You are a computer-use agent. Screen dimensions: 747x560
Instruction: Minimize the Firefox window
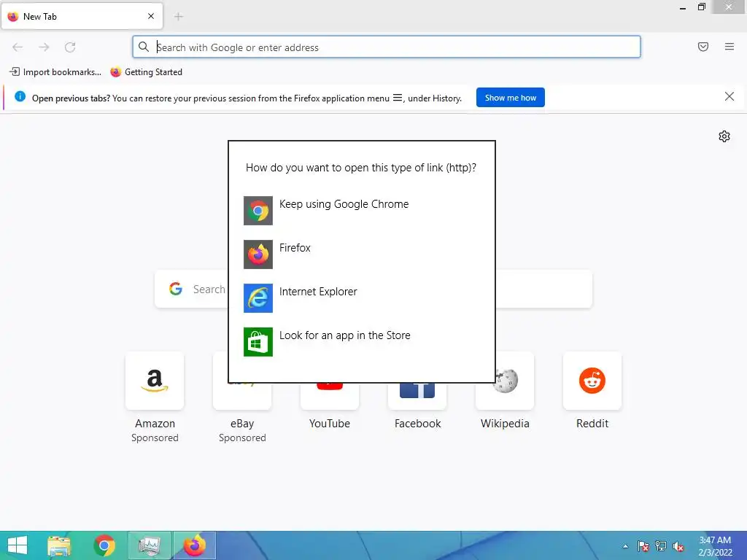683,7
